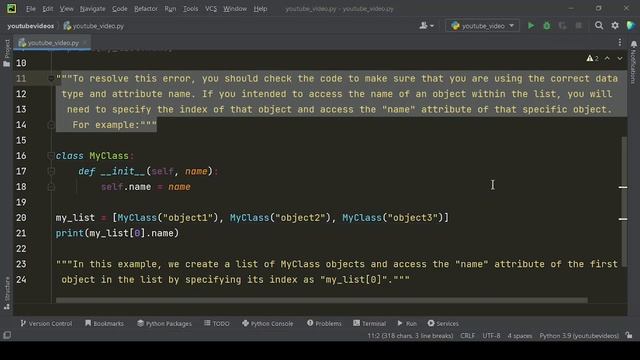Image resolution: width=640 pixels, height=360 pixels.
Task: Close the youtube_video.py editor tab
Action: click(x=84, y=42)
